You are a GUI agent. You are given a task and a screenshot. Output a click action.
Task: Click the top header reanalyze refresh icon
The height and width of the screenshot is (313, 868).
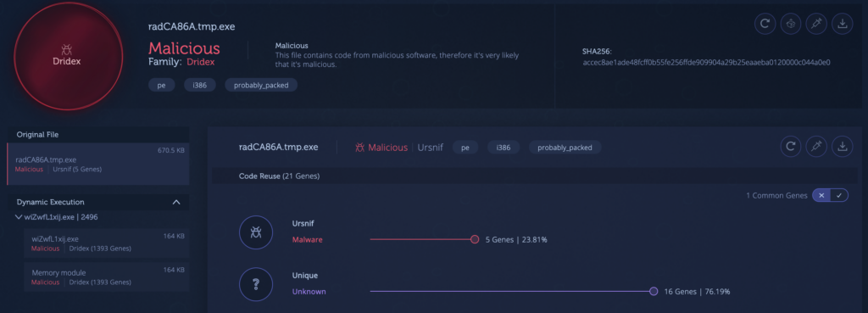coord(765,24)
